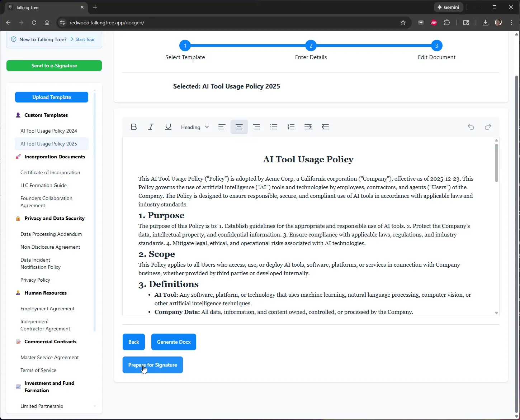The image size is (520, 420).
Task: Click the Incorporation Documents category heading
Action: point(55,157)
